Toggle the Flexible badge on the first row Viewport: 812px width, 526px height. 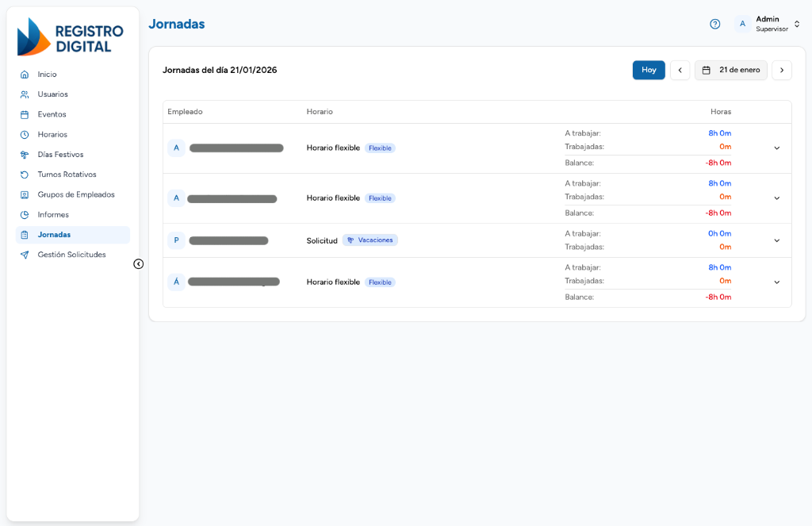(380, 148)
